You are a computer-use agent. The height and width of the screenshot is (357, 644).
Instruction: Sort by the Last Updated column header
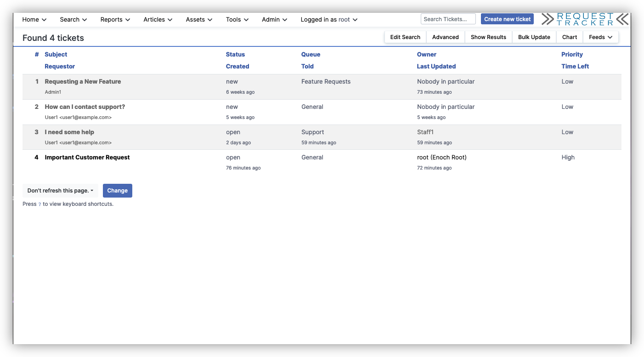(436, 66)
